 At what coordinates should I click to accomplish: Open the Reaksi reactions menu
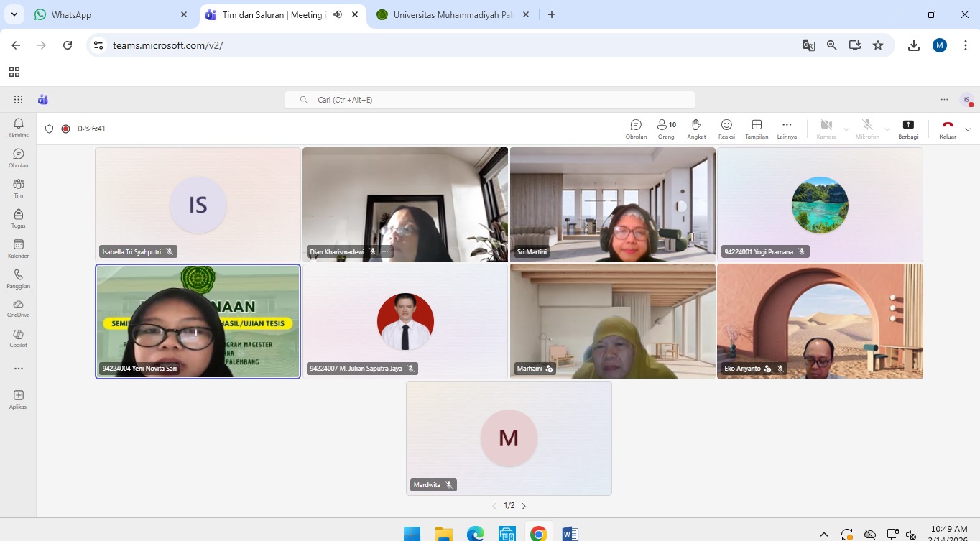[x=726, y=129]
